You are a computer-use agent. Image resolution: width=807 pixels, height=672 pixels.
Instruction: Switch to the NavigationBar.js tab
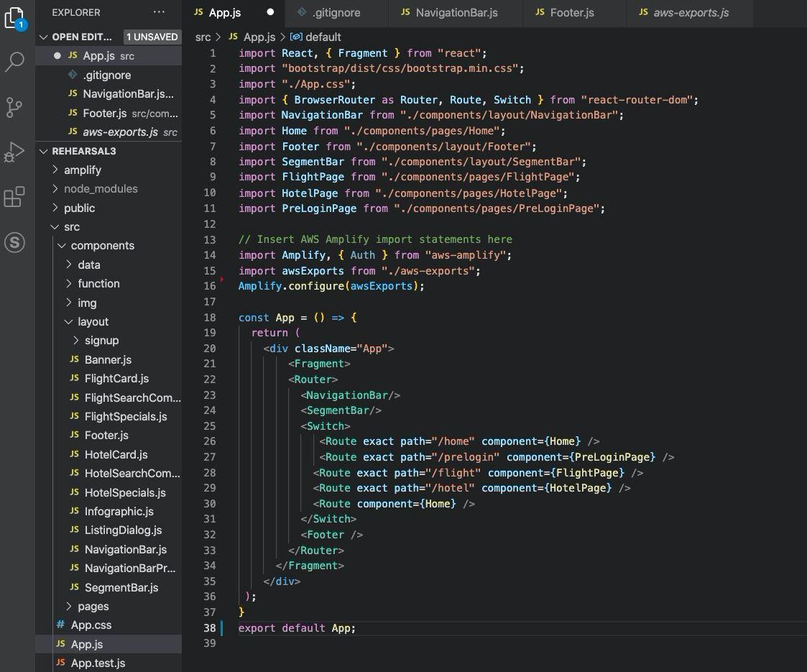click(456, 12)
